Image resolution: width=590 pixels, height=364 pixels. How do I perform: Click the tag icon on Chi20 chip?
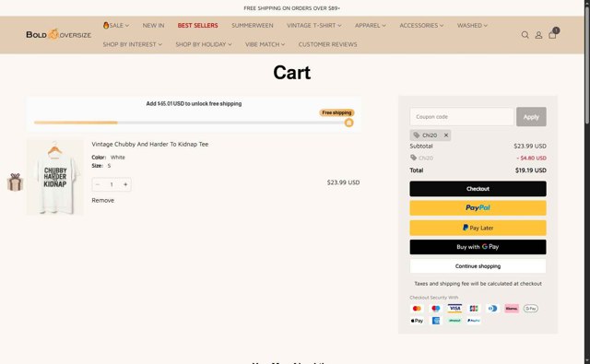(416, 135)
